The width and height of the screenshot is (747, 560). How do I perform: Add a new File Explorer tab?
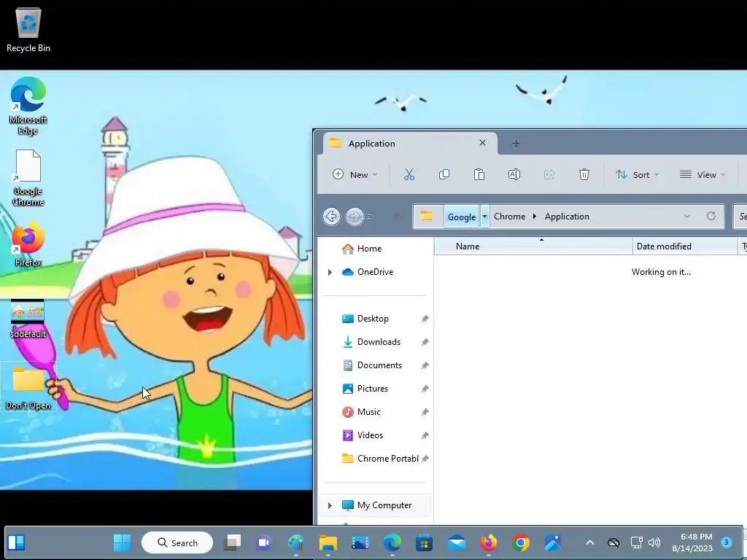pyautogui.click(x=516, y=144)
